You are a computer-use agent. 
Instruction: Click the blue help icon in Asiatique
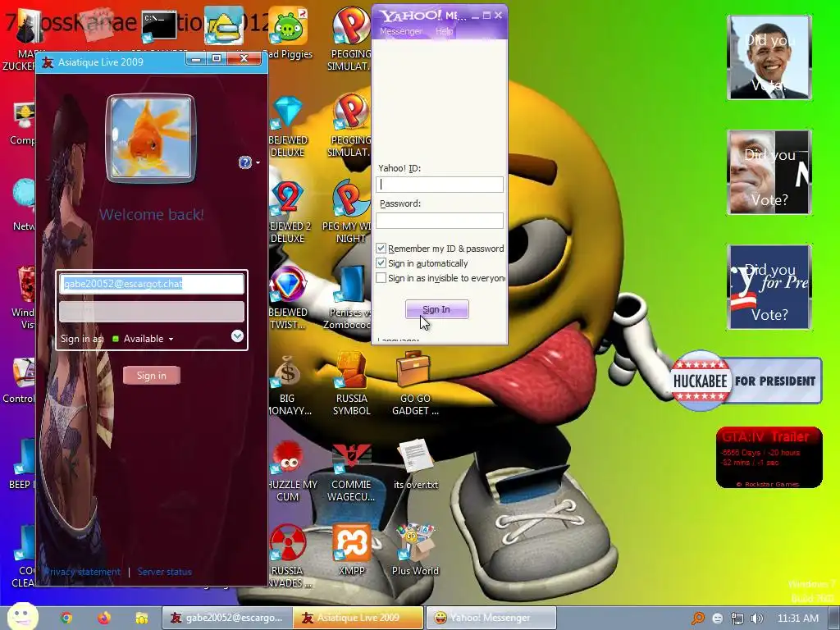[244, 162]
